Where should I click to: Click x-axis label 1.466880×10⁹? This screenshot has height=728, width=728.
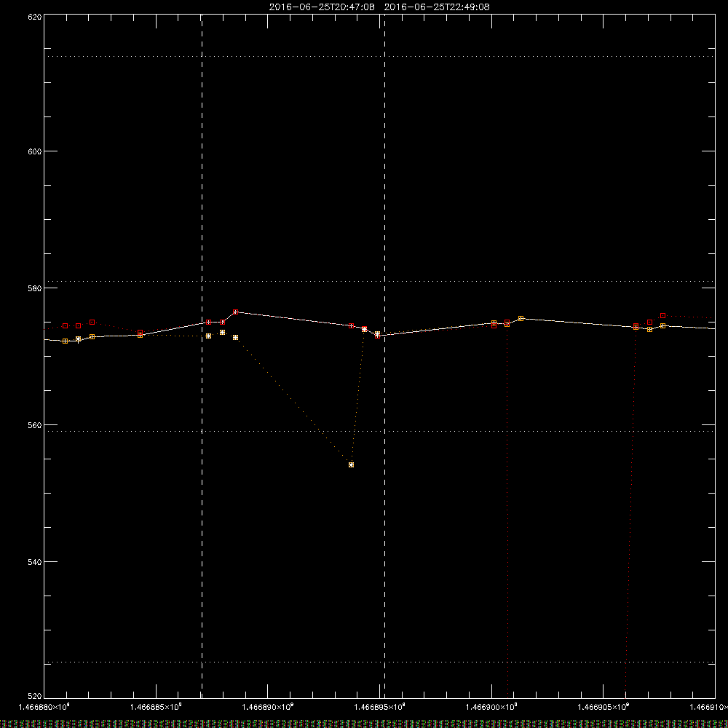[x=44, y=707]
